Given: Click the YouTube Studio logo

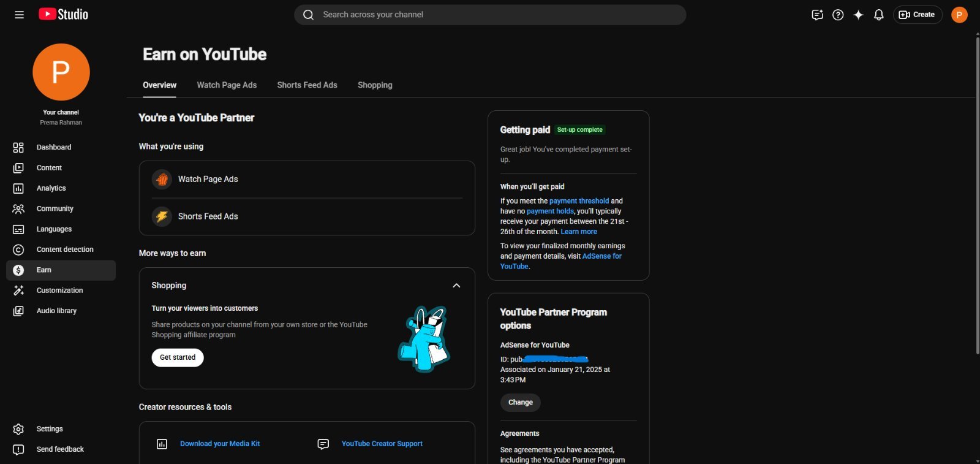Looking at the screenshot, I should (x=63, y=14).
